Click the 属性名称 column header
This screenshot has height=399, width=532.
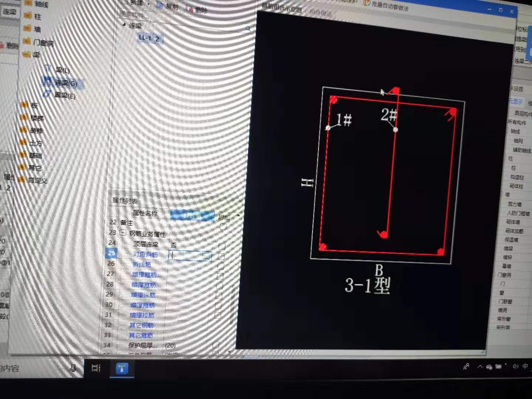point(145,213)
